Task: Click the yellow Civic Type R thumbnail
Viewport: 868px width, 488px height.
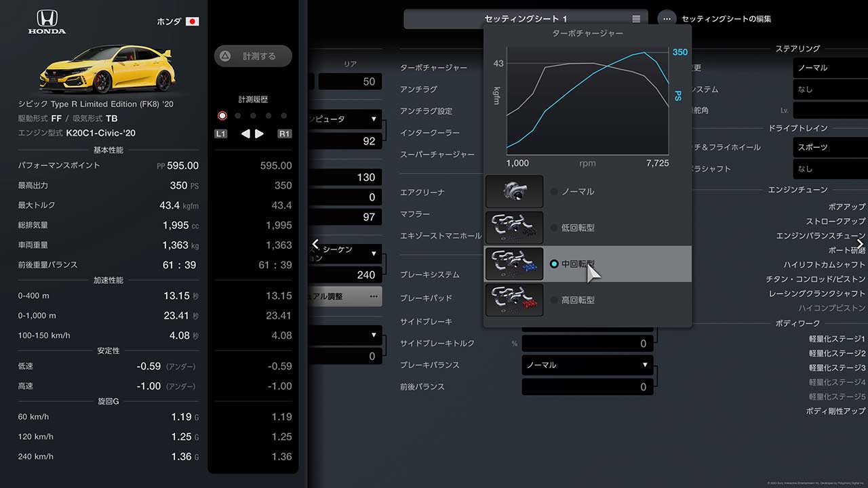Action: pos(108,69)
